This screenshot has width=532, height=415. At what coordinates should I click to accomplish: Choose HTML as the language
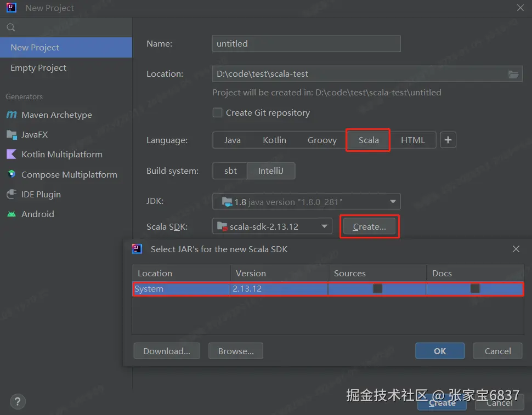[412, 140]
